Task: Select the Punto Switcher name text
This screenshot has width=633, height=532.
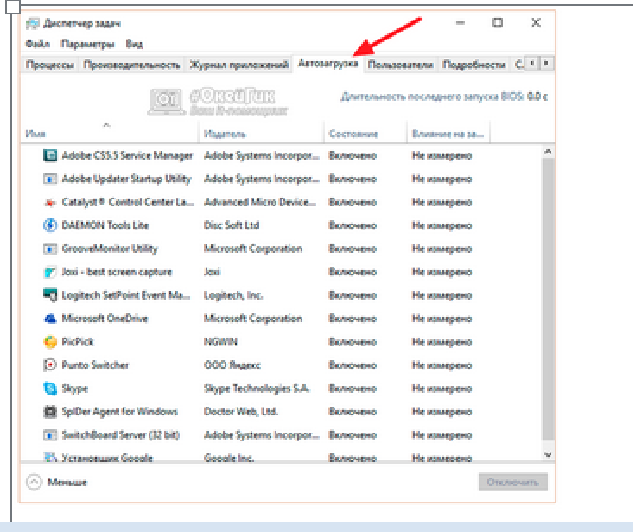Action: pos(95,365)
